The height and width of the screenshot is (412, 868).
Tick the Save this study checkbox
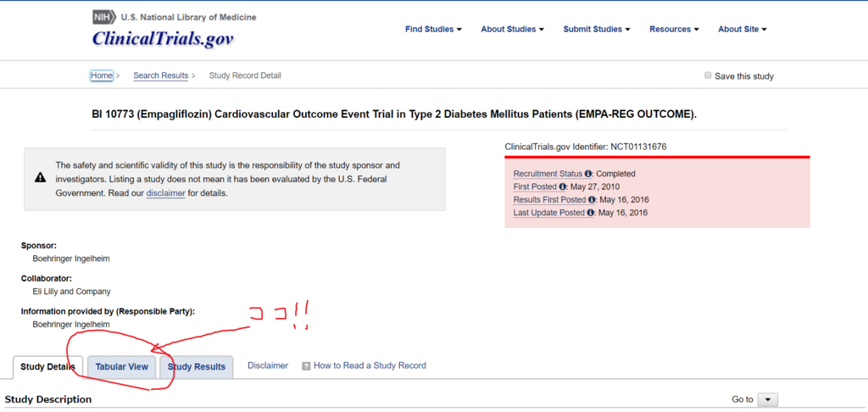[x=708, y=75]
